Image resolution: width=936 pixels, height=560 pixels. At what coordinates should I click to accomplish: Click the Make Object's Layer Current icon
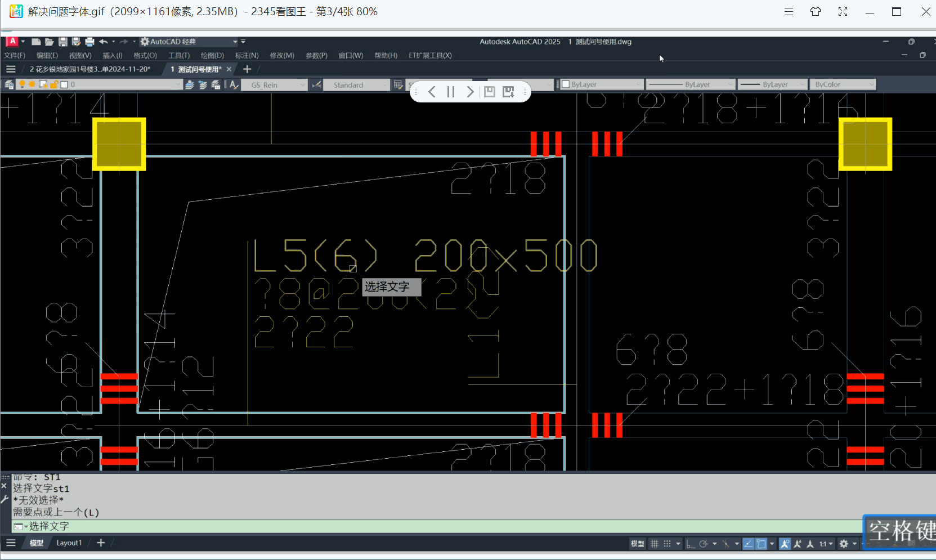(x=190, y=84)
